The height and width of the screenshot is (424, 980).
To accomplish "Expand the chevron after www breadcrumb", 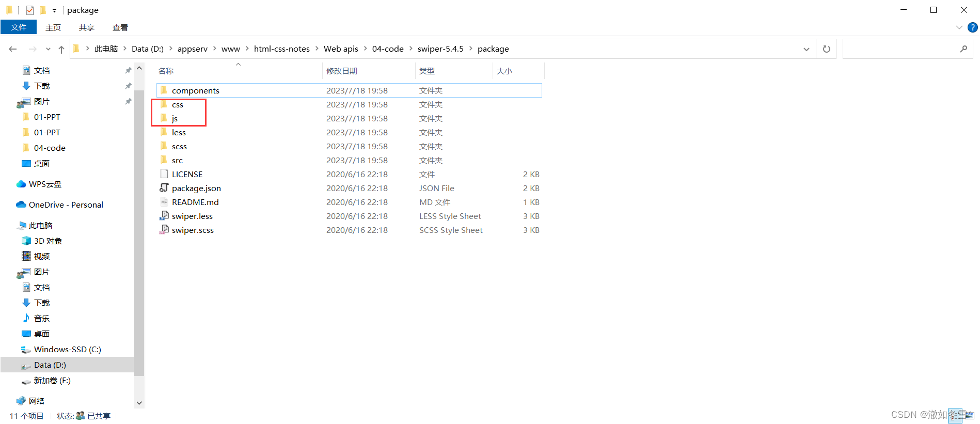I will pyautogui.click(x=247, y=49).
